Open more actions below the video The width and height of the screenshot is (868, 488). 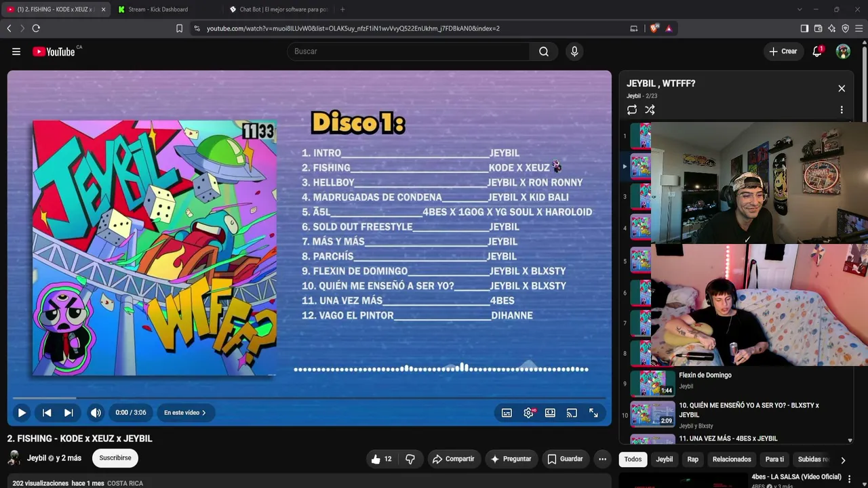coord(602,459)
